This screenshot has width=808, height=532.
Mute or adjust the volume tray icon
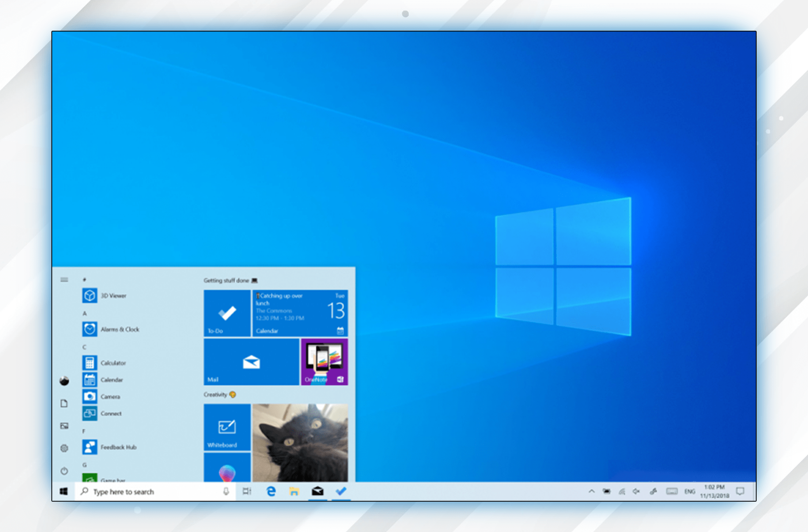pyautogui.click(x=636, y=491)
